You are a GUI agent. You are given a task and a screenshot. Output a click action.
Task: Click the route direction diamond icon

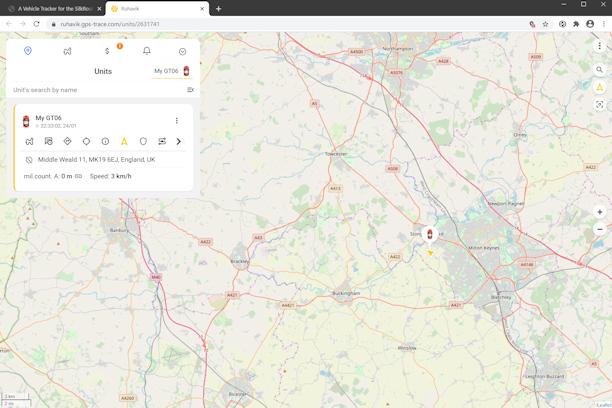(x=68, y=141)
